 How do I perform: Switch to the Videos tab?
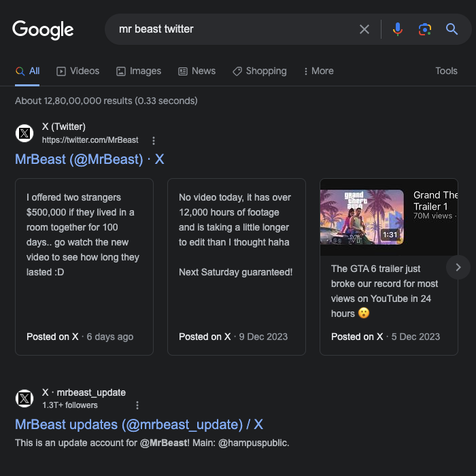tap(78, 71)
